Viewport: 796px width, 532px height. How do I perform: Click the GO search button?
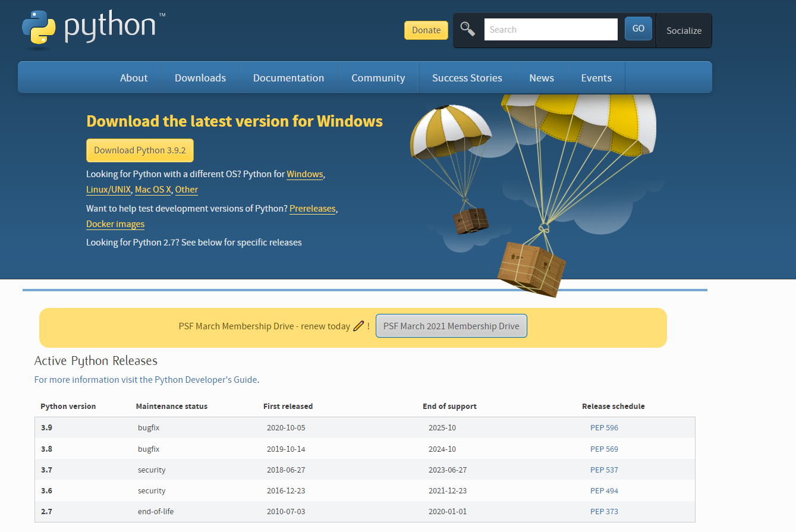coord(638,29)
